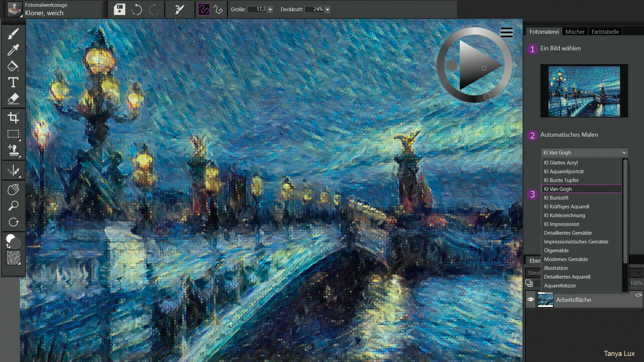
Task: Select the Paint Bucket fill tool
Action: point(13,66)
